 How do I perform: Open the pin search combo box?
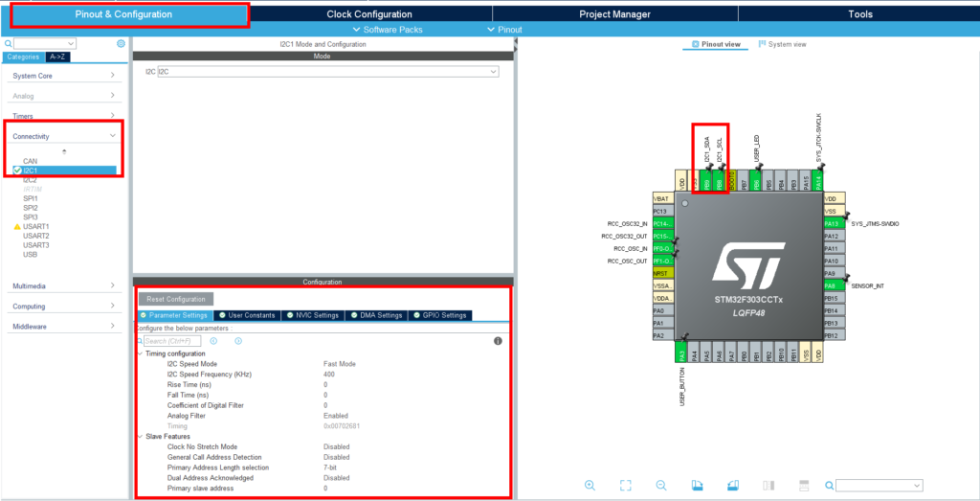(879, 486)
